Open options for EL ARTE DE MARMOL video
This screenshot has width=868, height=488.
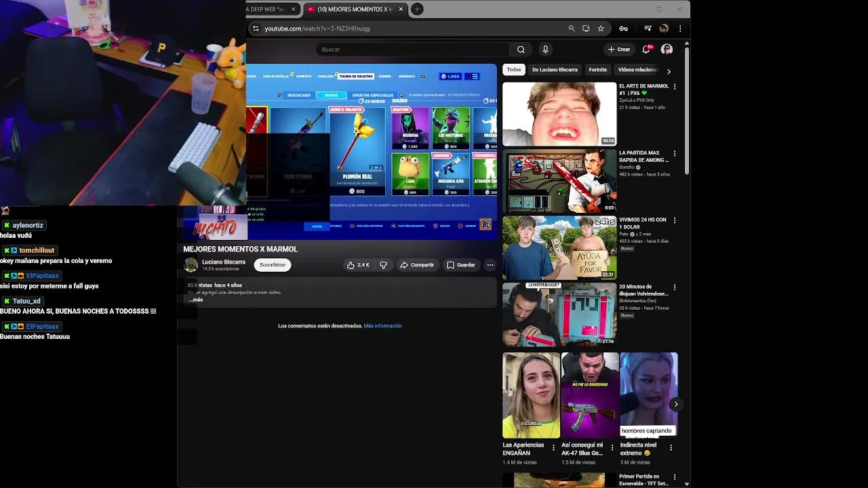(675, 87)
